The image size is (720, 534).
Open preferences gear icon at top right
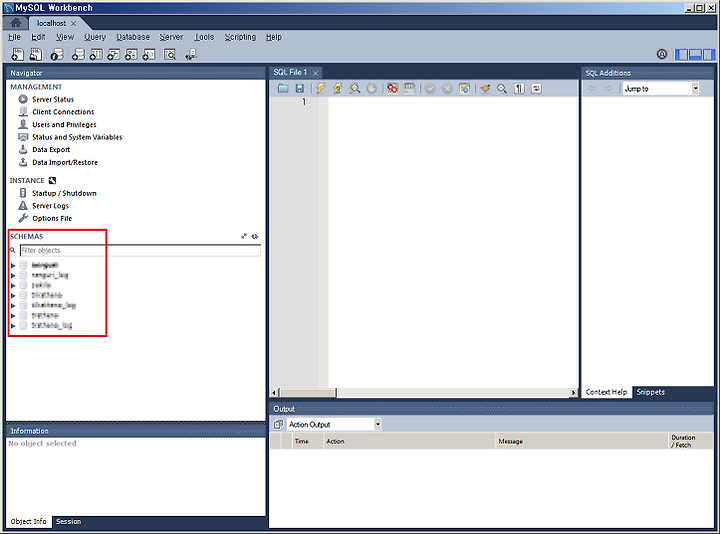pos(662,54)
